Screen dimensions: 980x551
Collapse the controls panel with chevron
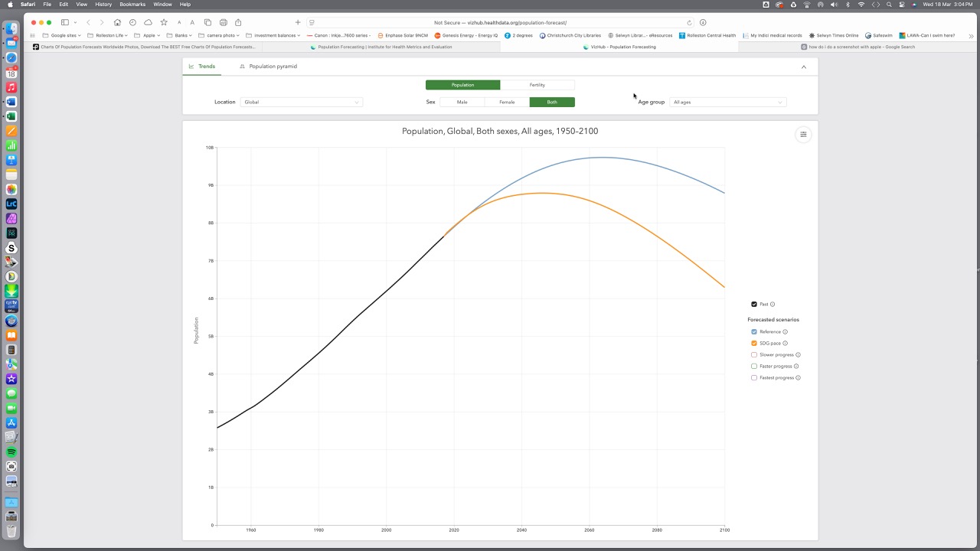click(803, 67)
